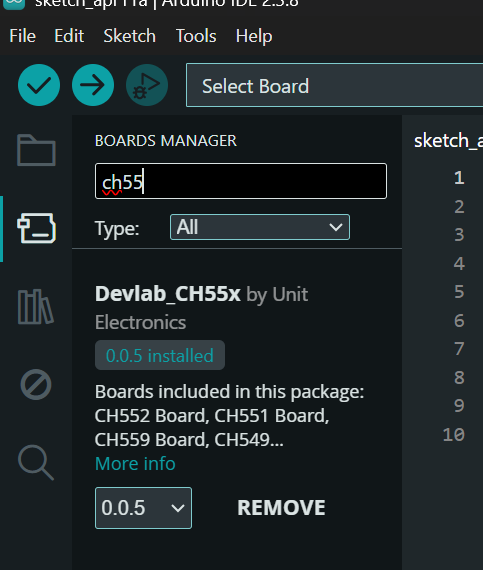Open Library Manager books icon
The image size is (483, 570).
(x=36, y=307)
